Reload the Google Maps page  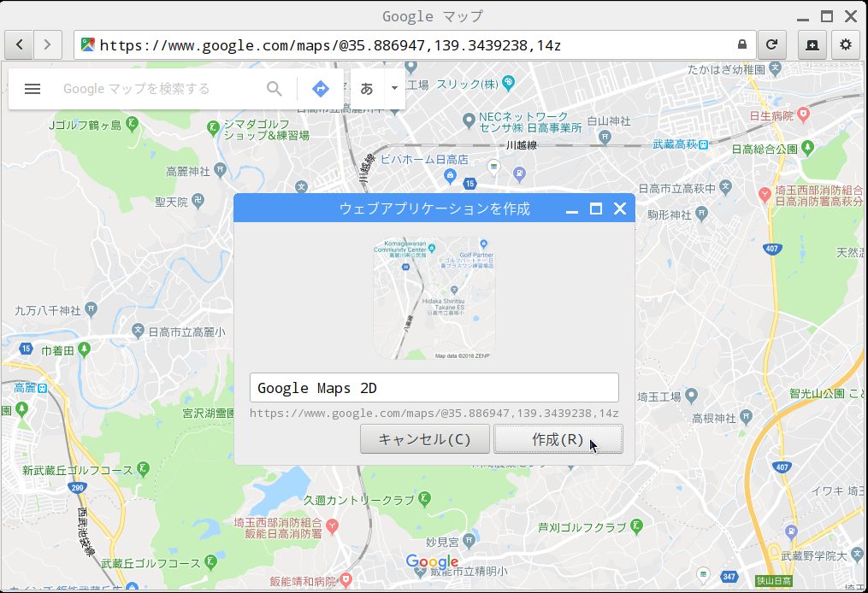pyautogui.click(x=771, y=44)
